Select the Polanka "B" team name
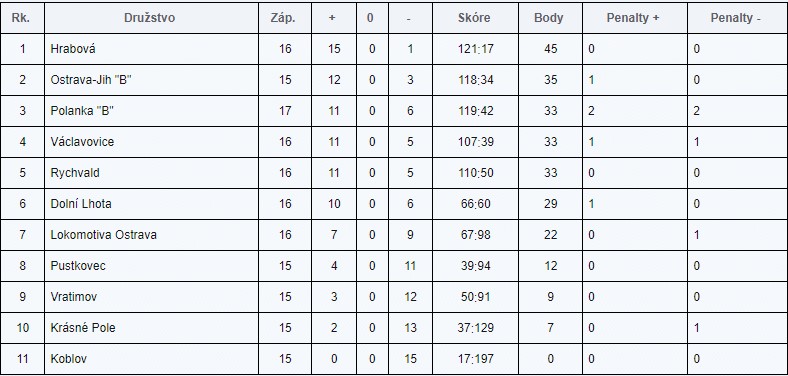788x376 pixels. (82, 111)
